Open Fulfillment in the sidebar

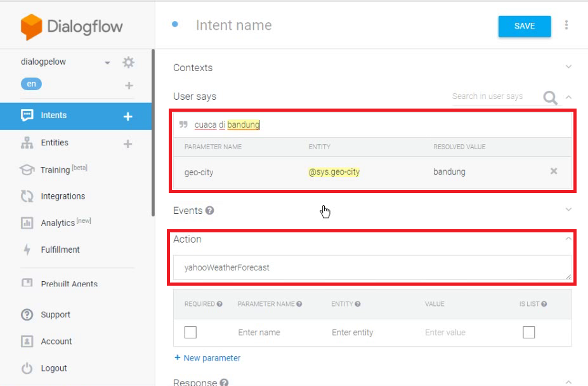pyautogui.click(x=60, y=250)
